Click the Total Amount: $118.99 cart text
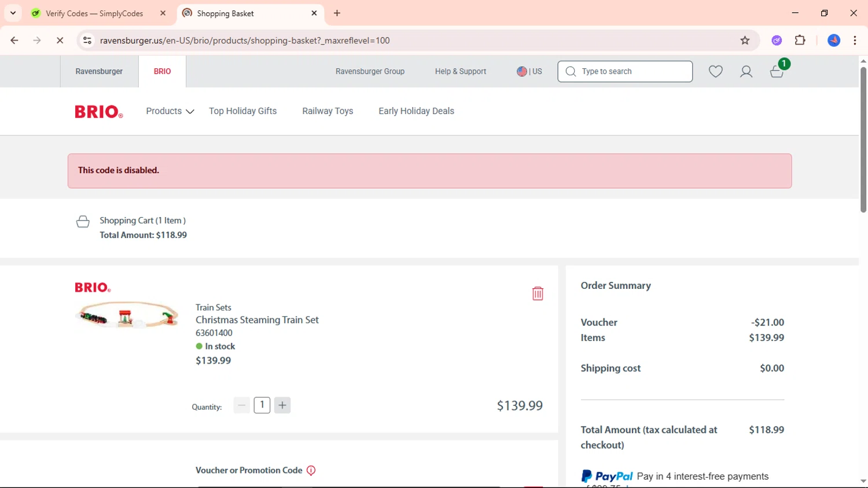Viewport: 868px width, 488px height. click(143, 235)
